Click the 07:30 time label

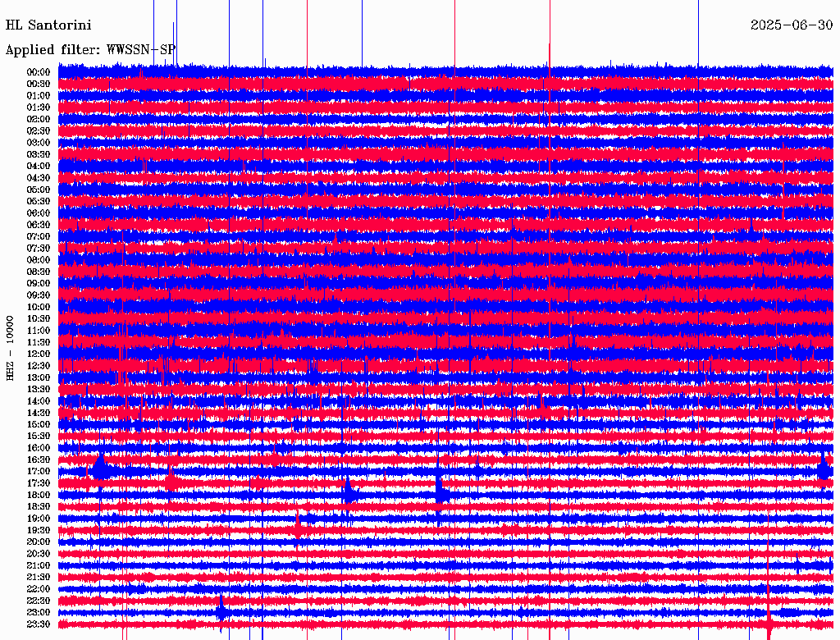[39, 249]
